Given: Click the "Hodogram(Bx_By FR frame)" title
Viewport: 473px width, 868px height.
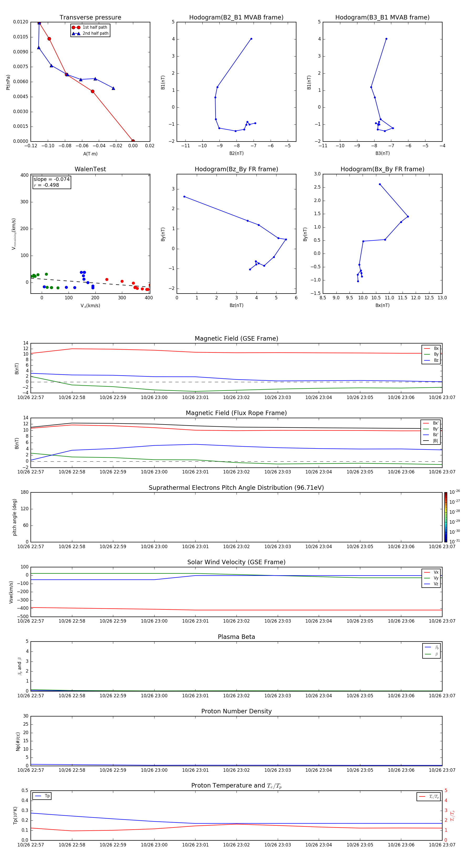Looking at the screenshot, I should pos(382,169).
